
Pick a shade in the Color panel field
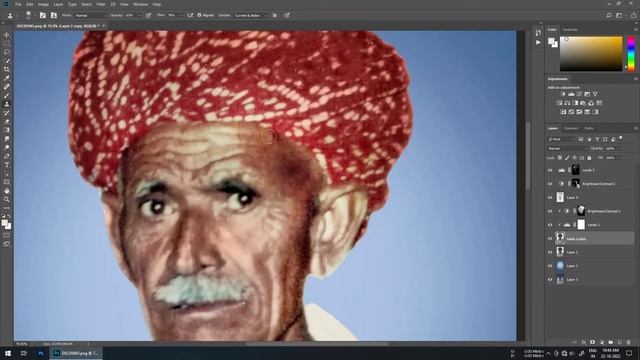coord(591,53)
